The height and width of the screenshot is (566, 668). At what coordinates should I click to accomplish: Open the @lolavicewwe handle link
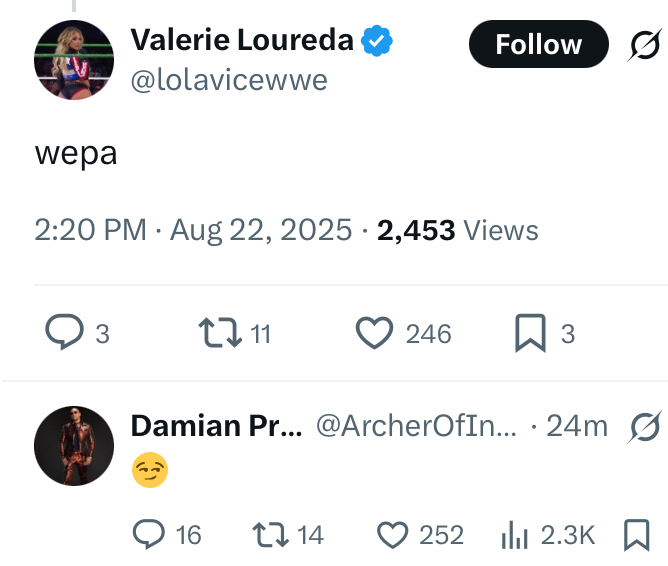229,80
